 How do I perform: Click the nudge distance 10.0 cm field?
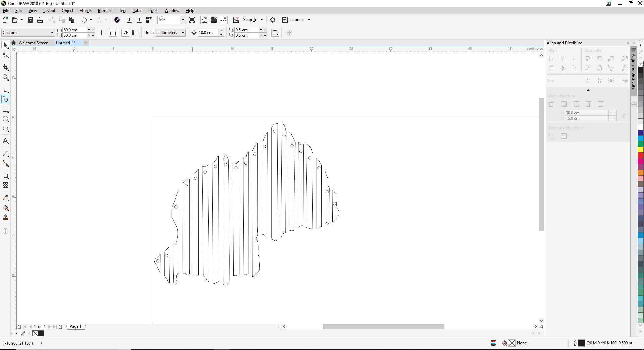(208, 33)
